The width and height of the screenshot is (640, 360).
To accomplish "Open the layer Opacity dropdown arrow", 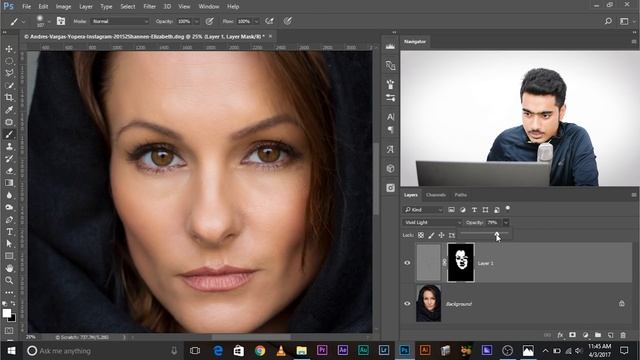I will (506, 222).
